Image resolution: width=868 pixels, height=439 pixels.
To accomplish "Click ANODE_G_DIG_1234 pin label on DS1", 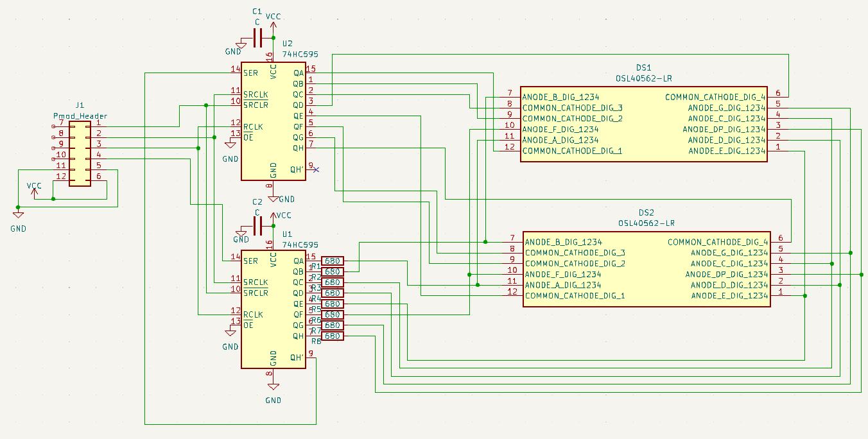I will tap(727, 108).
